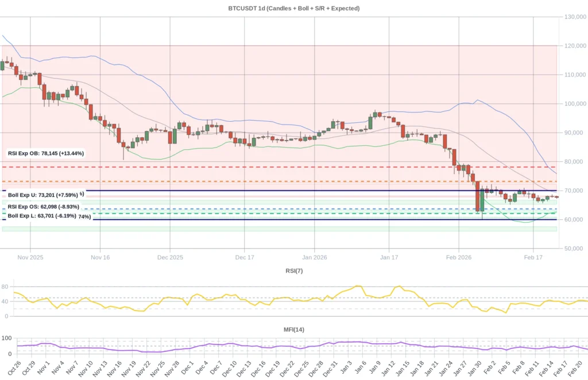Screen dimensions: 588x380
Task: Click the Nov 2025 date axis label
Action: [x=30, y=257]
